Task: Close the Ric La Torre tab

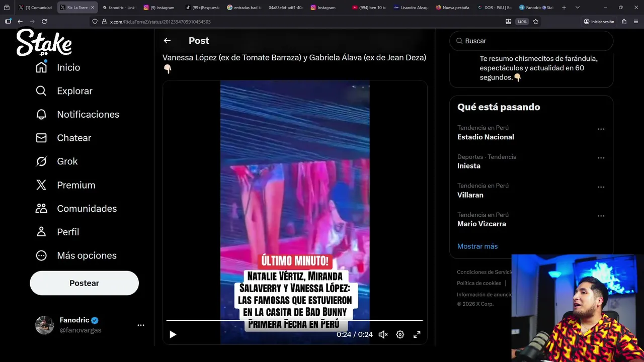Action: click(92, 8)
